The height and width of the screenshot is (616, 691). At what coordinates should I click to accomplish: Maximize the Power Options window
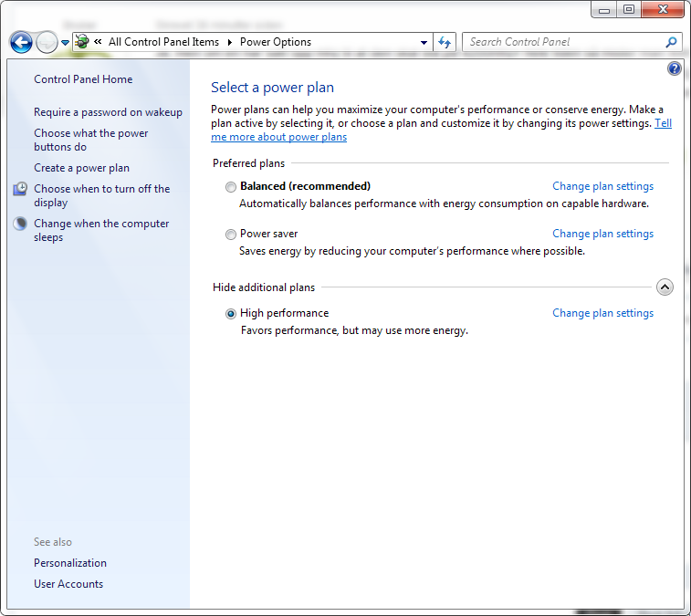tap(629, 10)
